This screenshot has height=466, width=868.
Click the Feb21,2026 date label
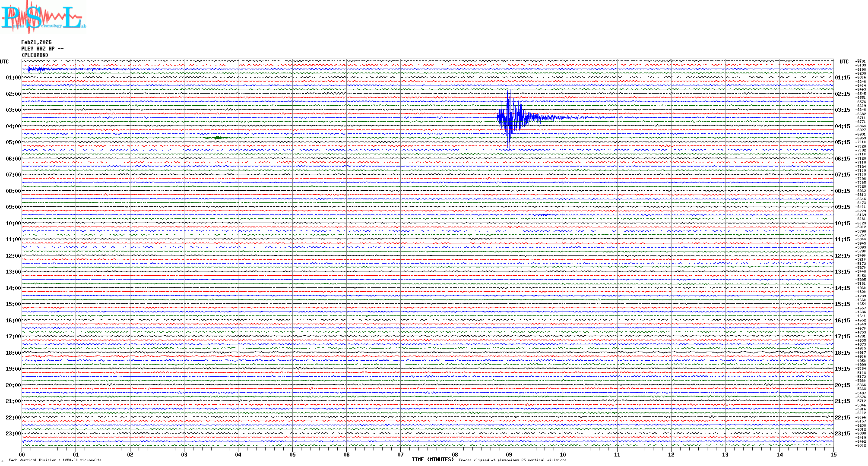(x=36, y=42)
